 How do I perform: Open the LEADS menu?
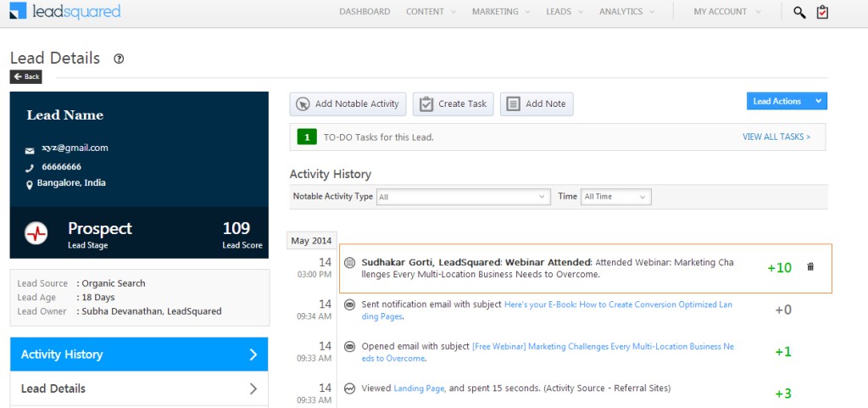click(x=565, y=12)
